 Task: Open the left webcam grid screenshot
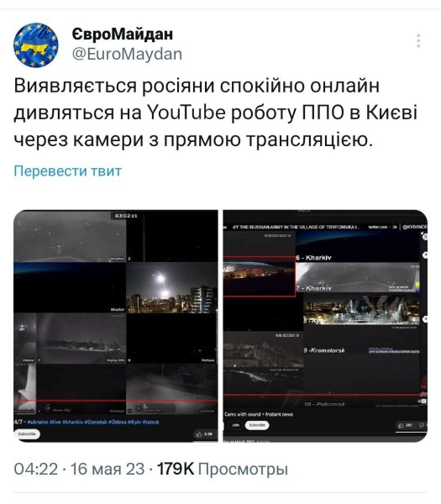click(116, 326)
